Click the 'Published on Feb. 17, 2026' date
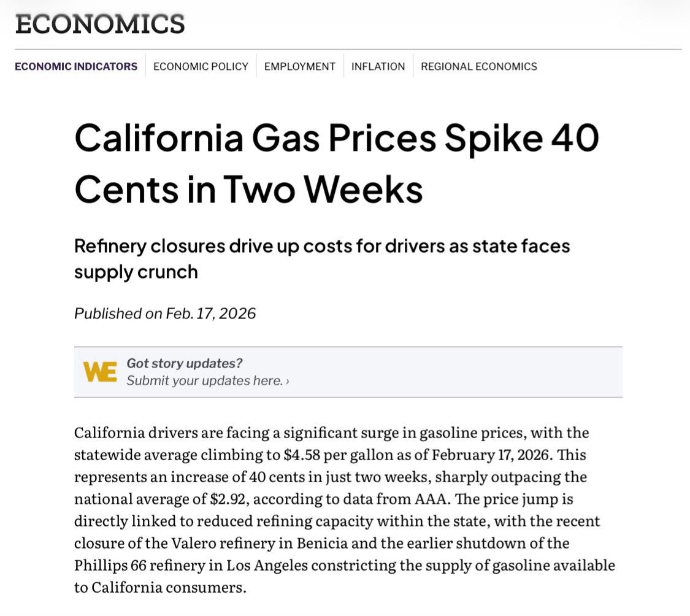The image size is (690, 616). click(x=165, y=314)
